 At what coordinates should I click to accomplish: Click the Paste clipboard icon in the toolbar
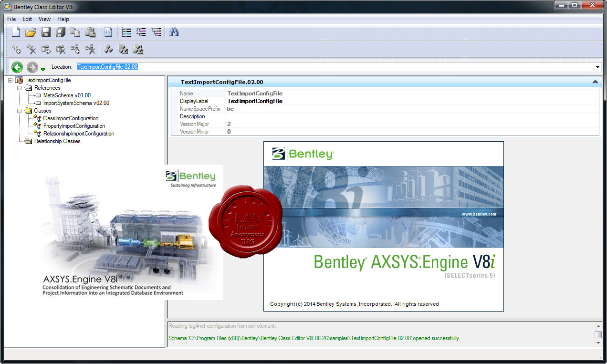[90, 32]
